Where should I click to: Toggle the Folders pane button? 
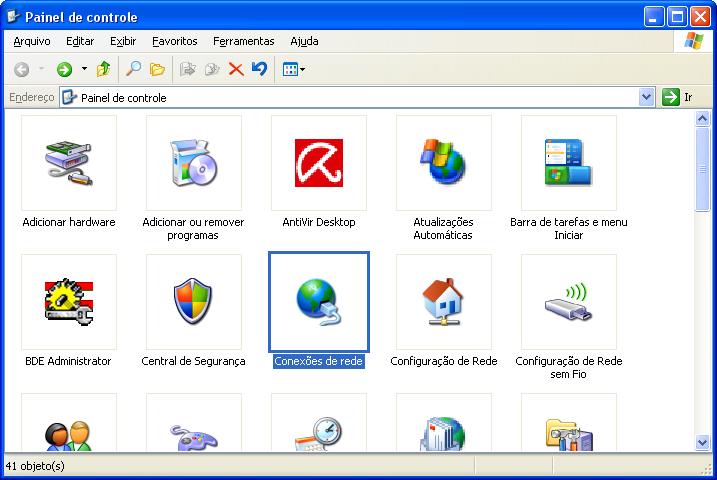tap(157, 69)
